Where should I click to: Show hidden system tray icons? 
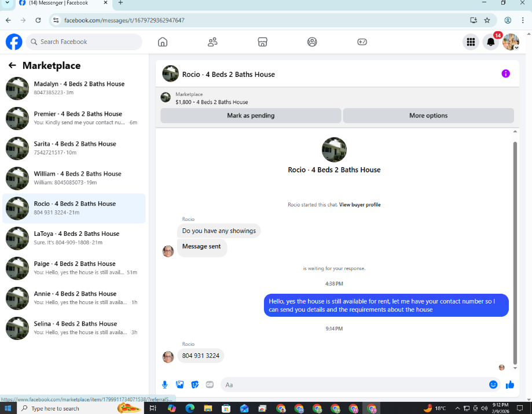coord(457,408)
